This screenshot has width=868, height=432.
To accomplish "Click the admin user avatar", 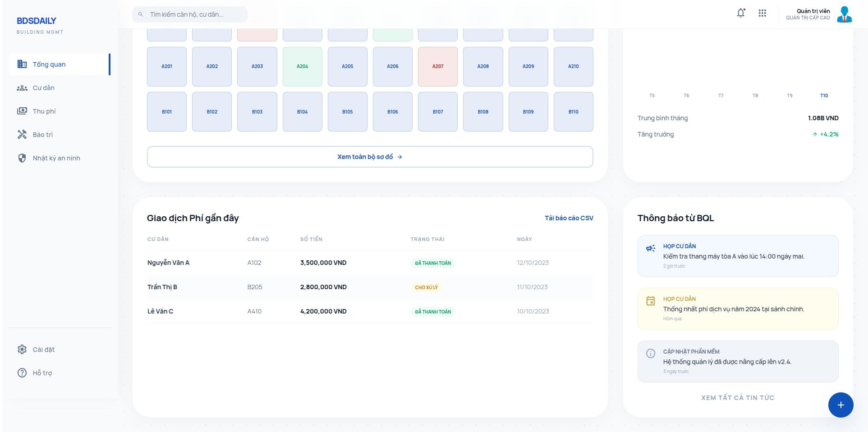I will [x=844, y=14].
